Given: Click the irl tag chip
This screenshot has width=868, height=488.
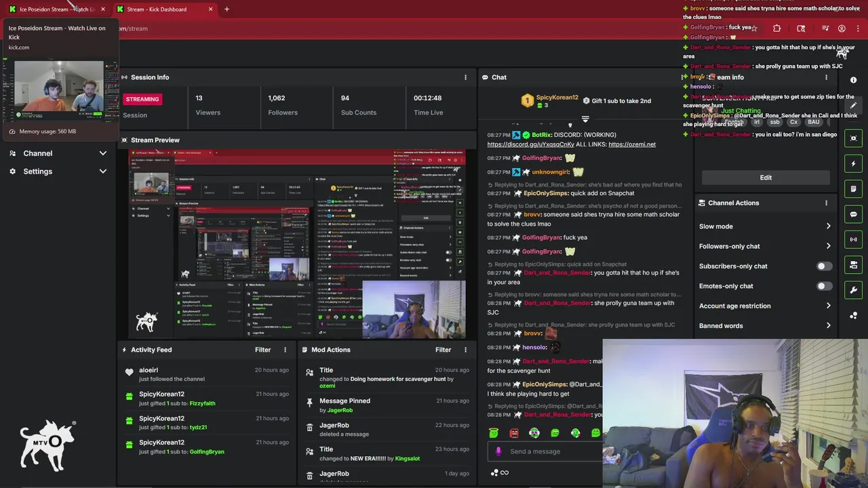Looking at the screenshot, I should [x=757, y=122].
